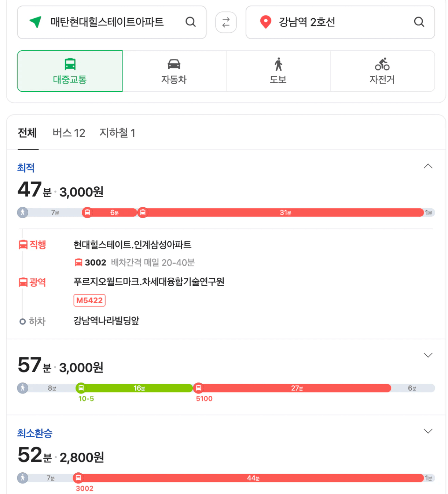Expand the 57분 route details
This screenshot has width=448, height=494.
pyautogui.click(x=428, y=355)
